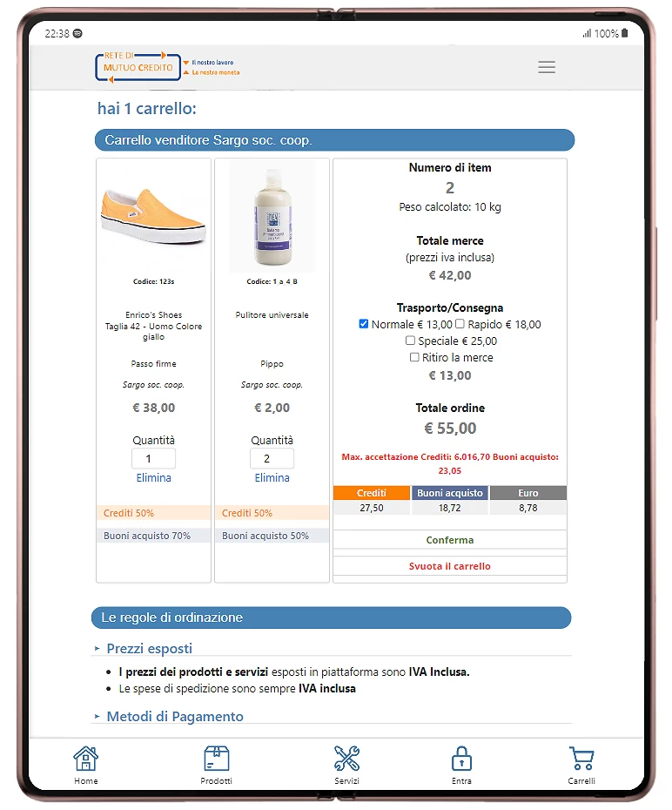Click Svuota il carrello

(450, 566)
